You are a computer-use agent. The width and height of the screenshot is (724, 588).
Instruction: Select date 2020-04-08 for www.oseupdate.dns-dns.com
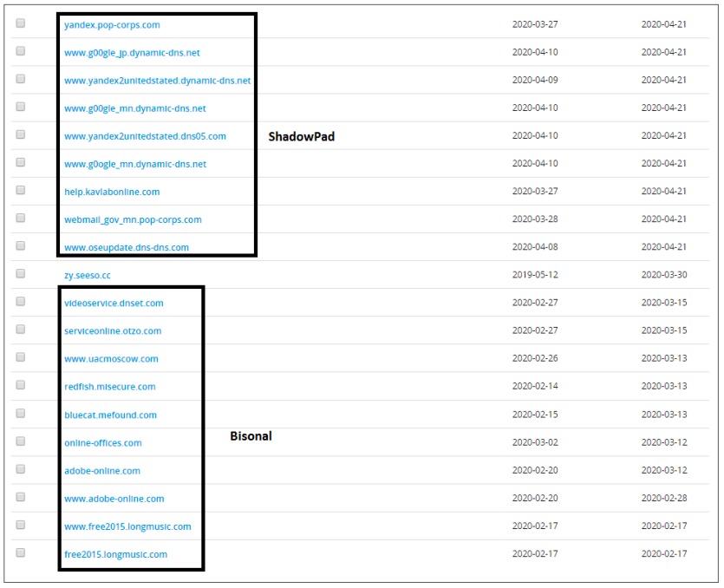(535, 246)
